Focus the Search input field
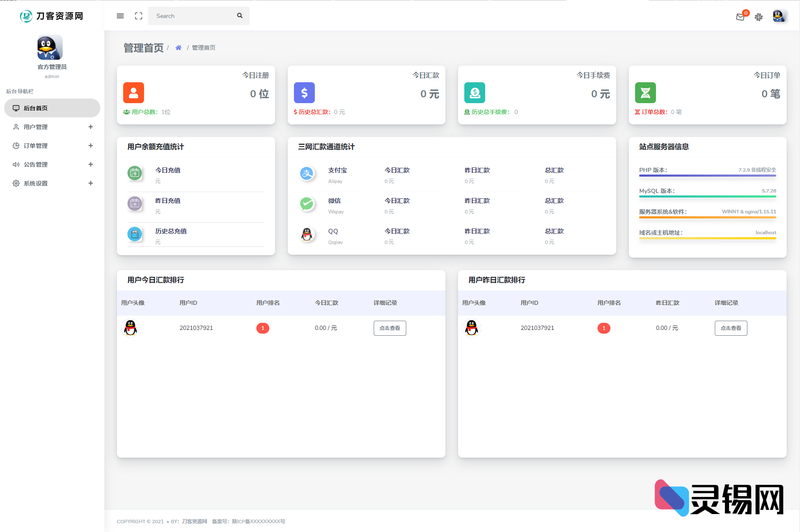800x532 pixels. pyautogui.click(x=192, y=16)
